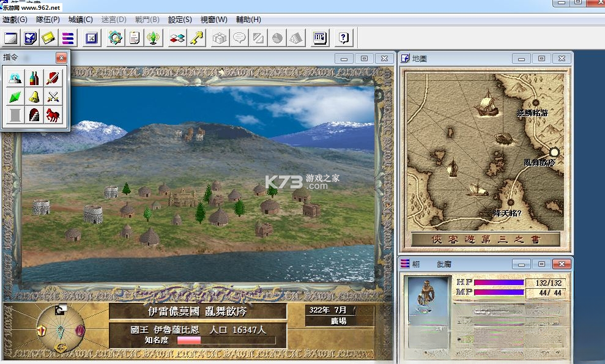This screenshot has height=364, width=605.
Task: Click the 322年 7月 date display
Action: click(327, 310)
